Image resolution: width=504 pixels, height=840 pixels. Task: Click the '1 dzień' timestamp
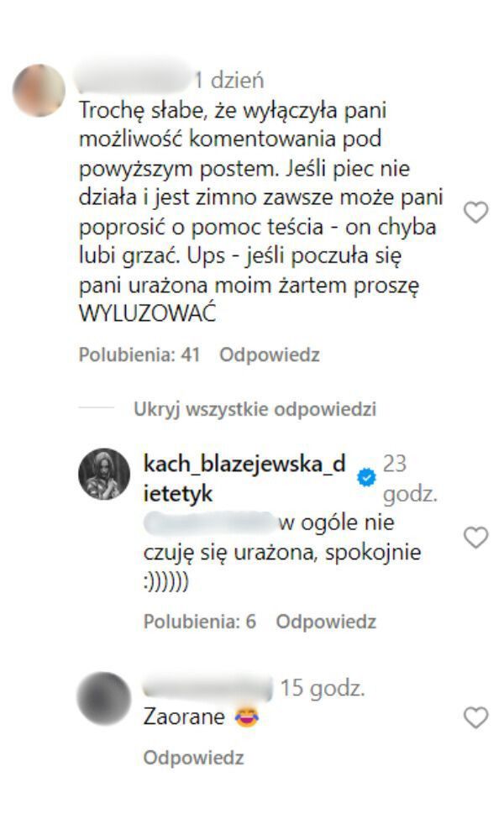tap(228, 81)
